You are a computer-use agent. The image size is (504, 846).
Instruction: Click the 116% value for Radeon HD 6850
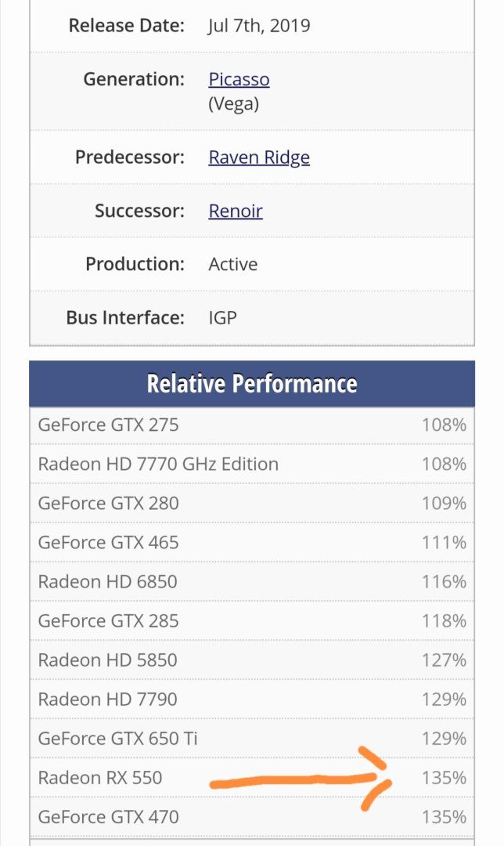[444, 581]
